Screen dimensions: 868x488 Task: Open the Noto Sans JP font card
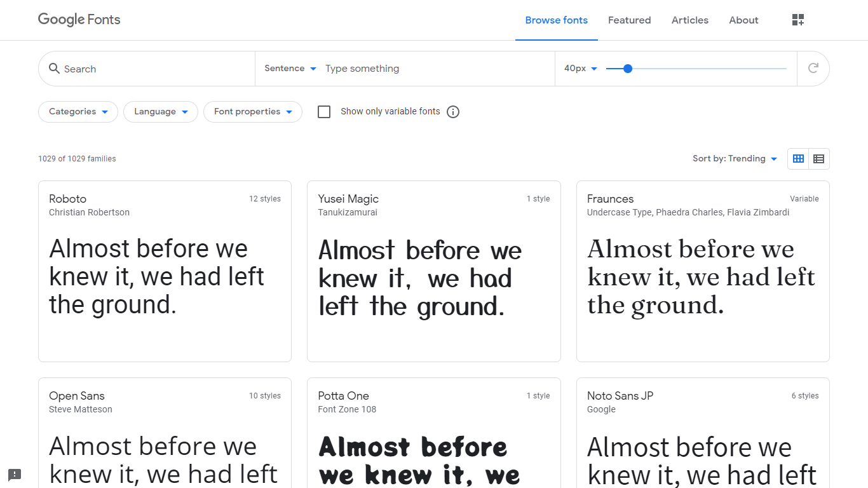click(703, 433)
